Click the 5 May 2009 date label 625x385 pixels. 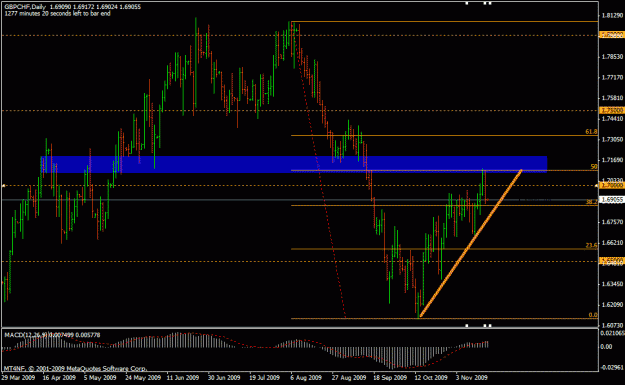point(100,377)
